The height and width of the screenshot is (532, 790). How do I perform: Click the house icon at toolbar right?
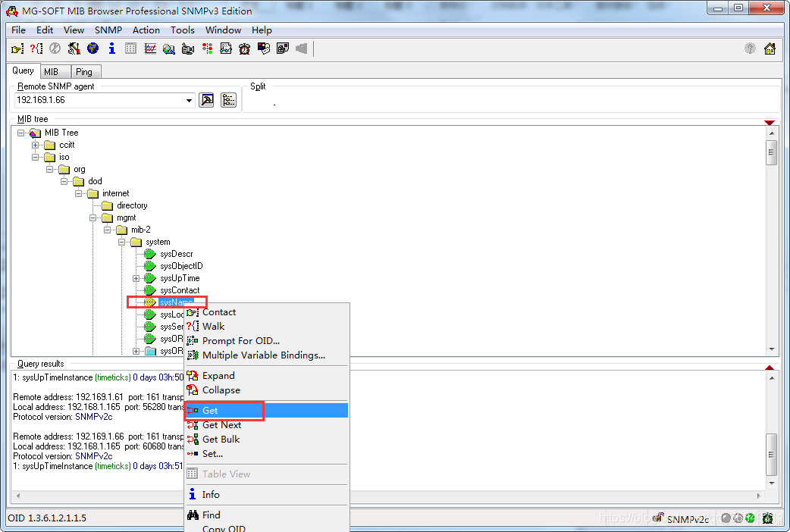point(770,49)
